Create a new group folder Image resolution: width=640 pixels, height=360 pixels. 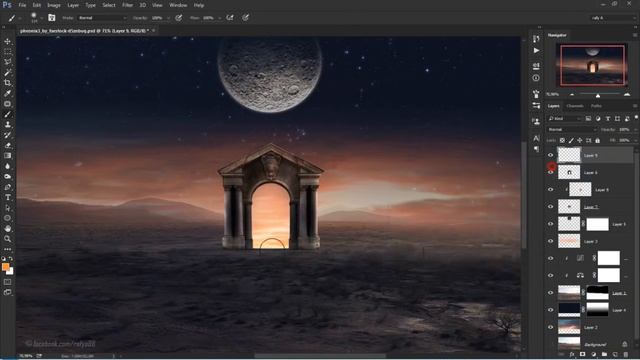[604, 354]
